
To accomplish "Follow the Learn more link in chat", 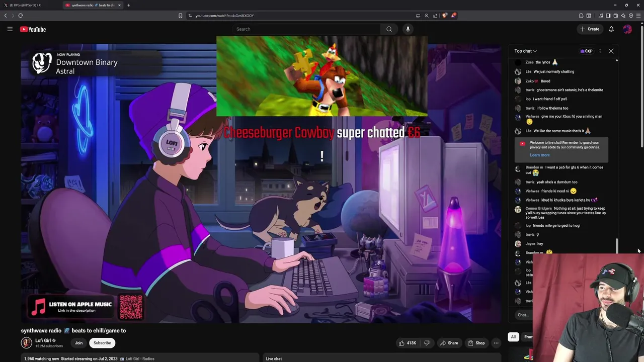I will pyautogui.click(x=539, y=155).
